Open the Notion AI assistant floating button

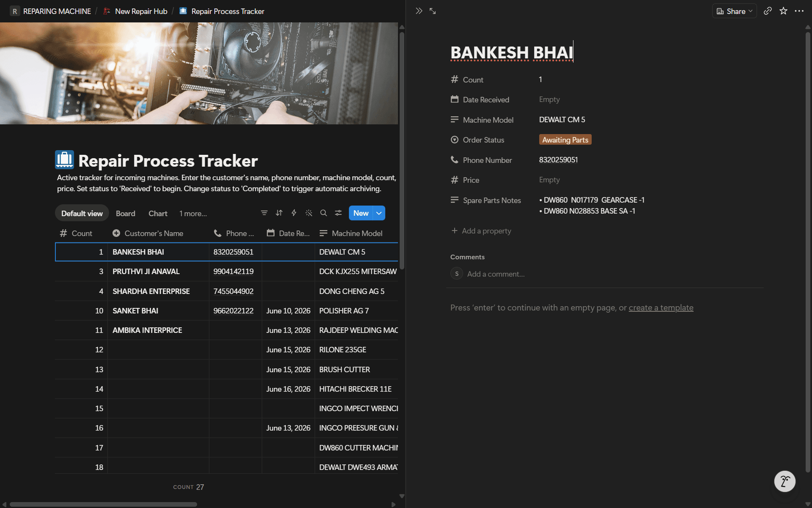click(785, 481)
